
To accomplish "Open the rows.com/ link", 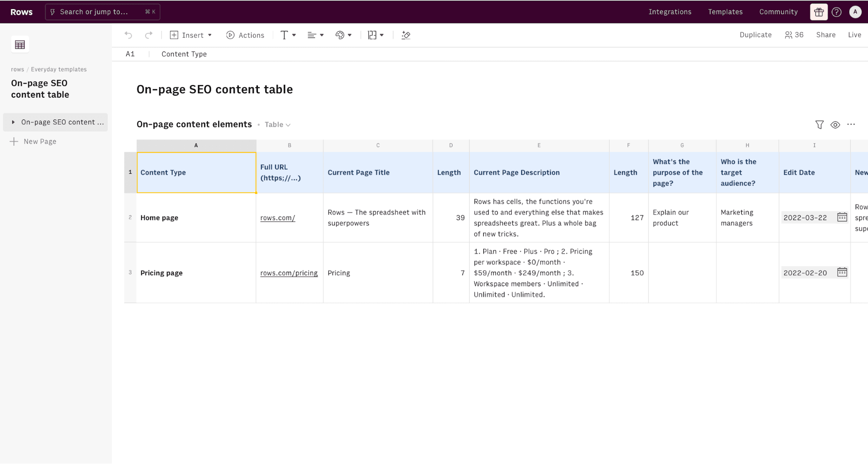I will coord(277,218).
